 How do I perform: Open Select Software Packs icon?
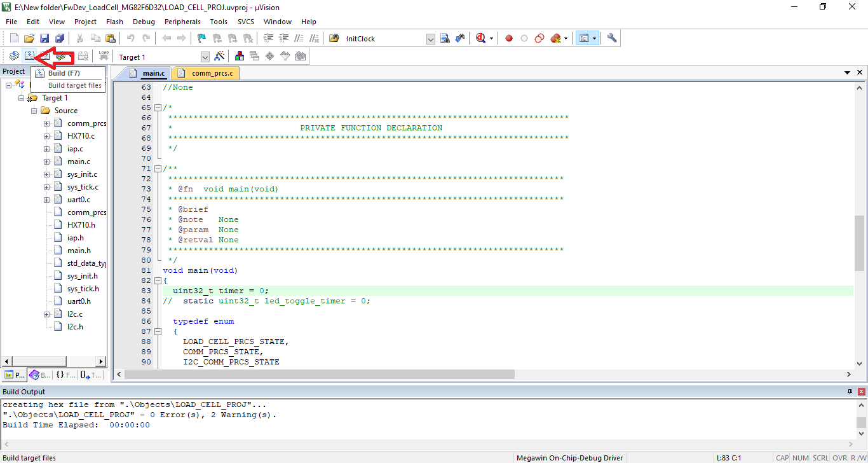coord(285,56)
